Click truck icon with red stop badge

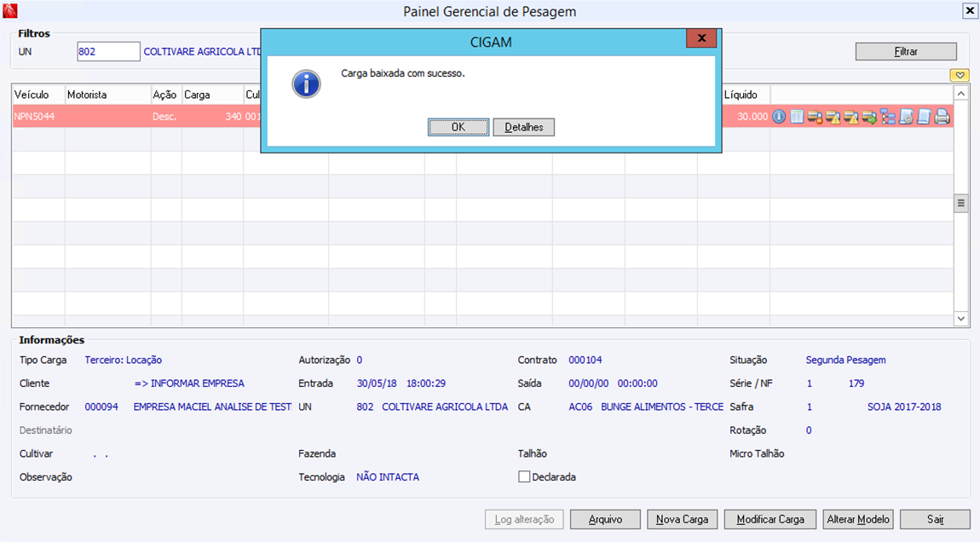click(815, 117)
